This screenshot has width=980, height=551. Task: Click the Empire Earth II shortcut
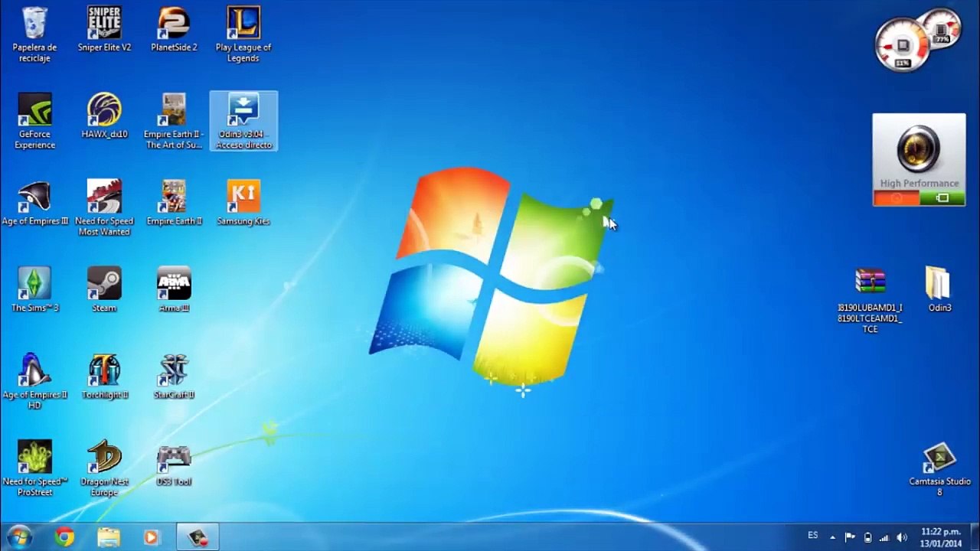click(x=174, y=203)
